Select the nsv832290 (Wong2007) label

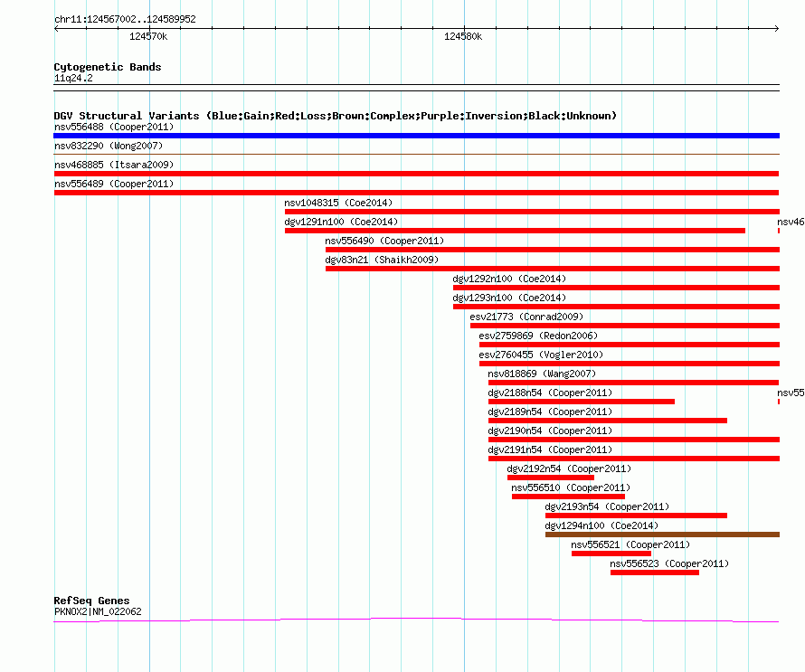tap(109, 146)
